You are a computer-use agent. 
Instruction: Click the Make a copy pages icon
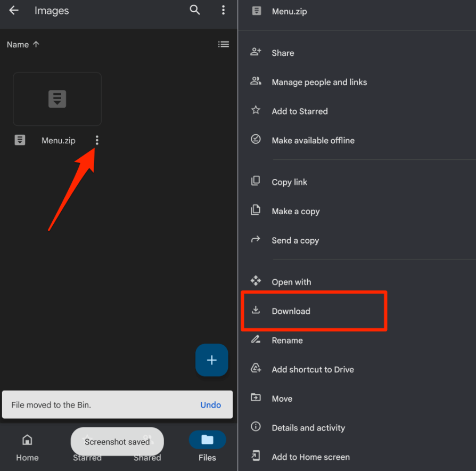(x=256, y=210)
